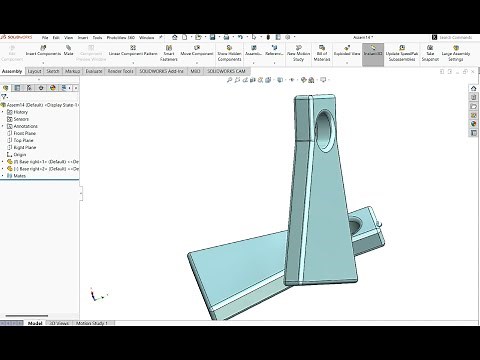Viewport: 480px width, 360px height.
Task: Click the Edit Appearance color ball icon
Action: pyautogui.click(x=303, y=80)
